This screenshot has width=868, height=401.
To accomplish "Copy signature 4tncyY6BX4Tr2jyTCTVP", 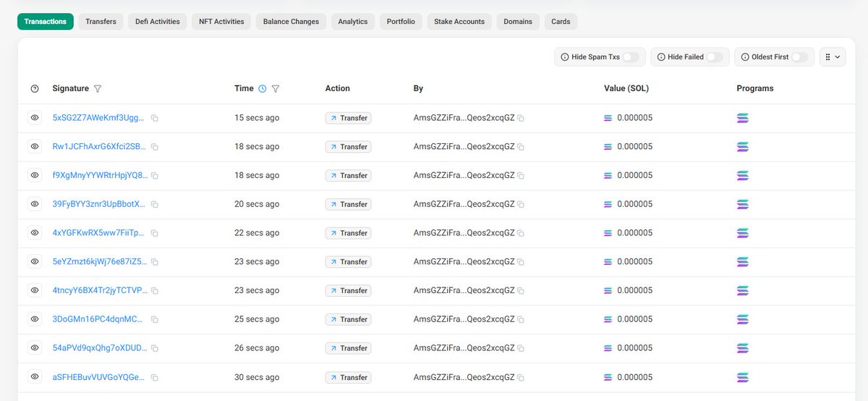I will pyautogui.click(x=155, y=291).
